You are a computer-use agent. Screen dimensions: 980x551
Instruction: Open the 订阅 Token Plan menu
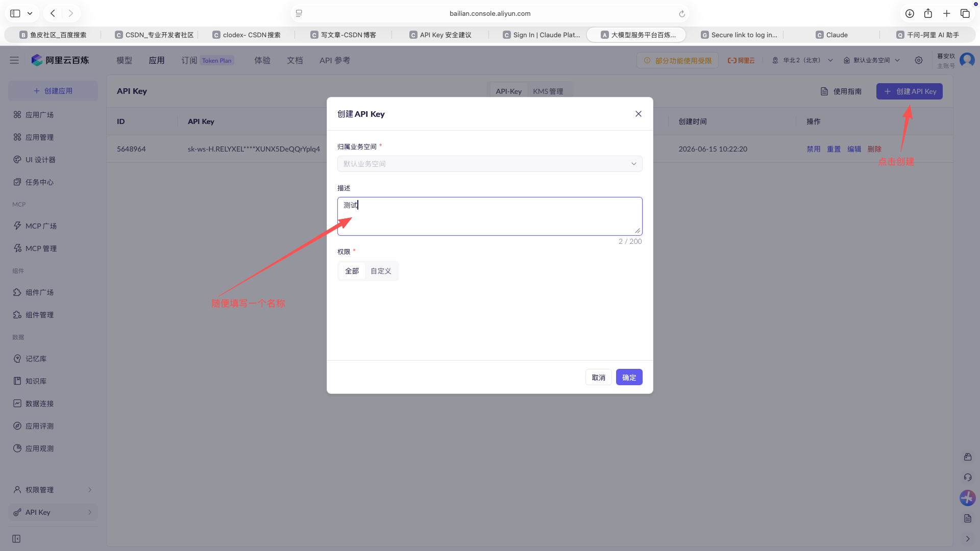[x=208, y=60]
